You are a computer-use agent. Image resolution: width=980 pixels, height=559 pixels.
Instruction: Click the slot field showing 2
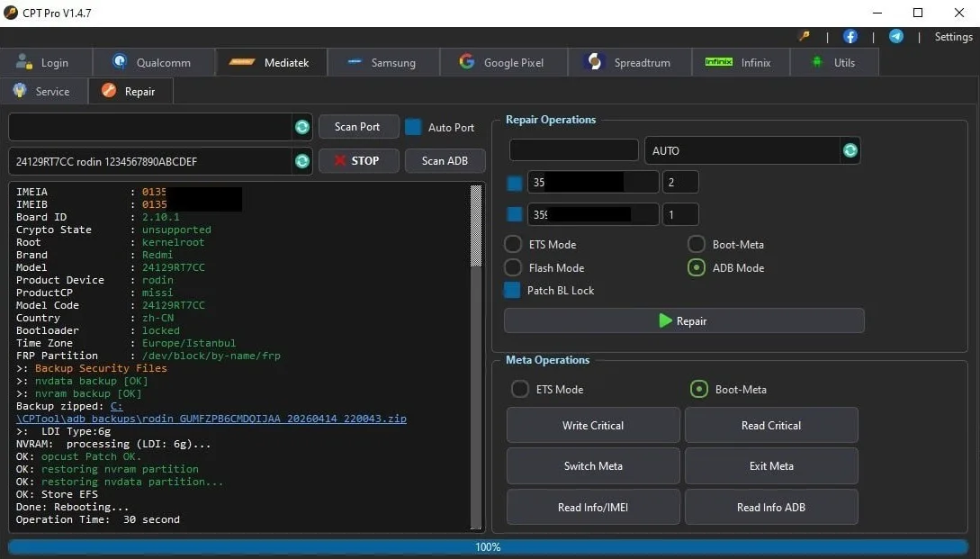point(680,183)
